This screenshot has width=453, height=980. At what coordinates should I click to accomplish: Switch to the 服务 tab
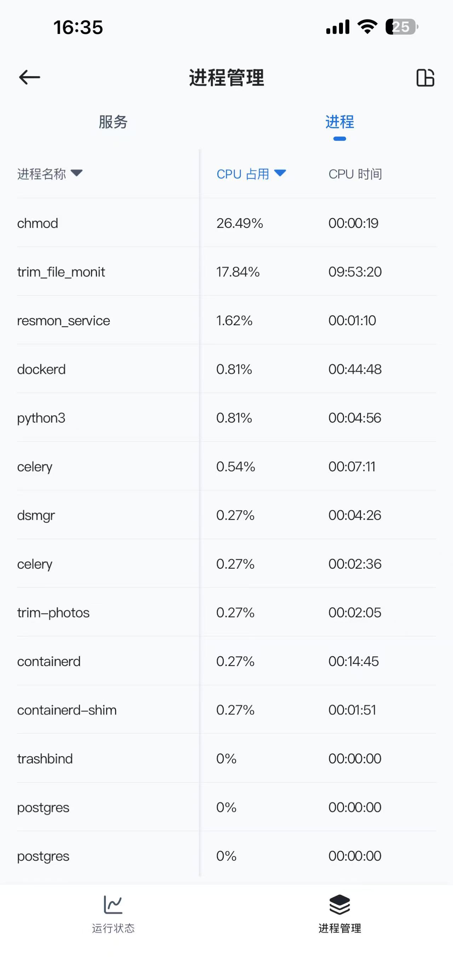(x=113, y=122)
